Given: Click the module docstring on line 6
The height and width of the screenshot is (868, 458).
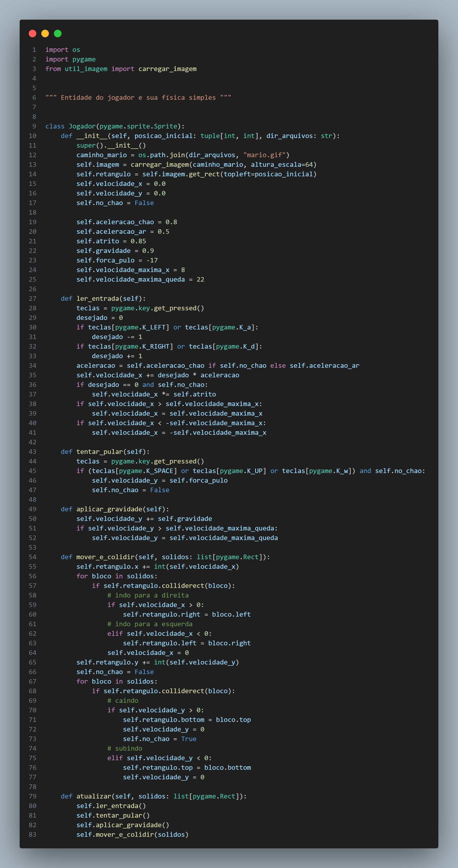Looking at the screenshot, I should point(138,97).
